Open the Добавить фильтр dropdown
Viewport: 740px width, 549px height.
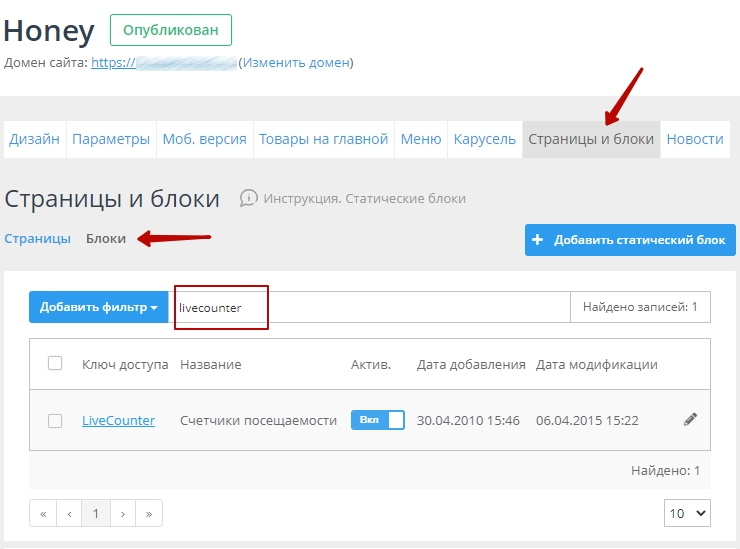98,307
